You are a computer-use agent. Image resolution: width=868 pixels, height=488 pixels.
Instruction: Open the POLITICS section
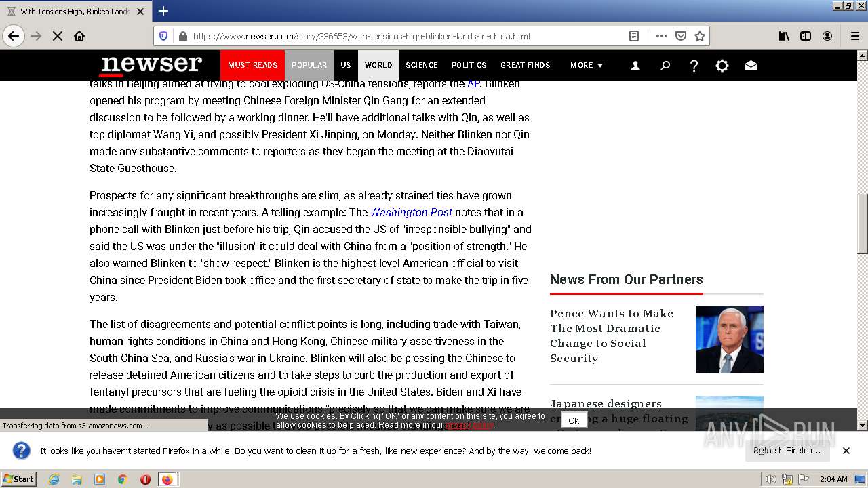tap(469, 65)
